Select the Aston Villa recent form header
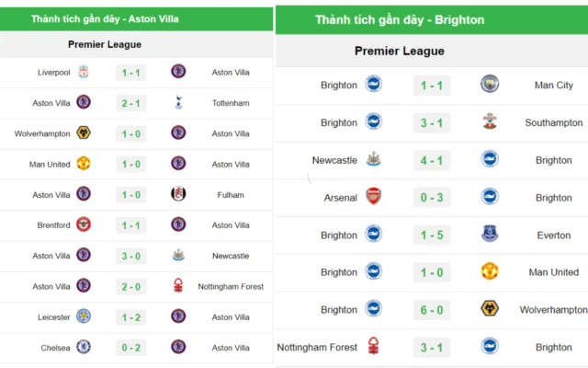This screenshot has width=588, height=368. tap(105, 18)
